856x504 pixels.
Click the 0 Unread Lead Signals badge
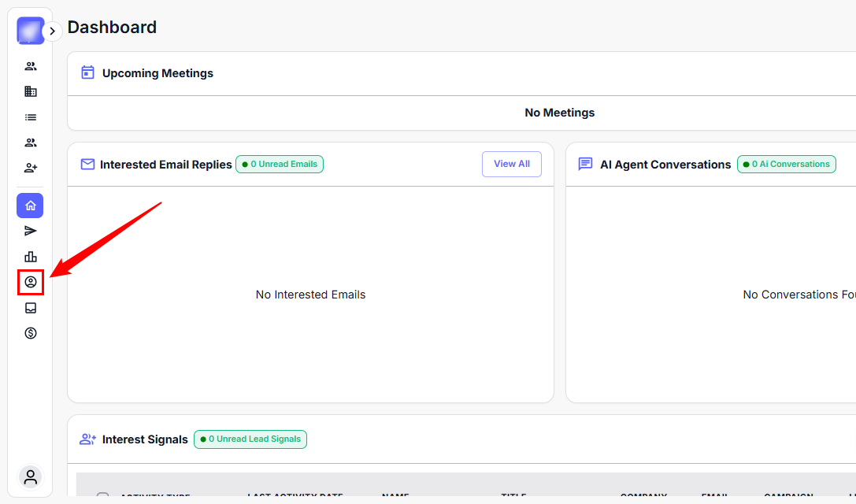[x=250, y=439]
